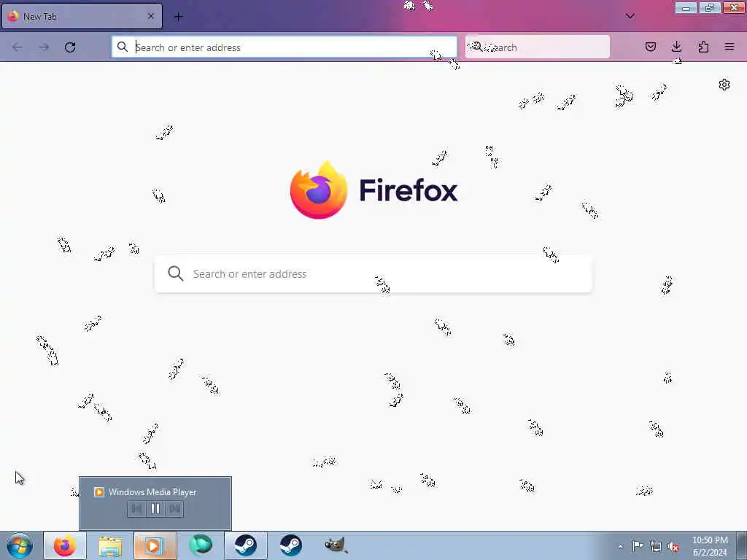
Task: Open the teal globe taskbar app
Action: tap(201, 545)
